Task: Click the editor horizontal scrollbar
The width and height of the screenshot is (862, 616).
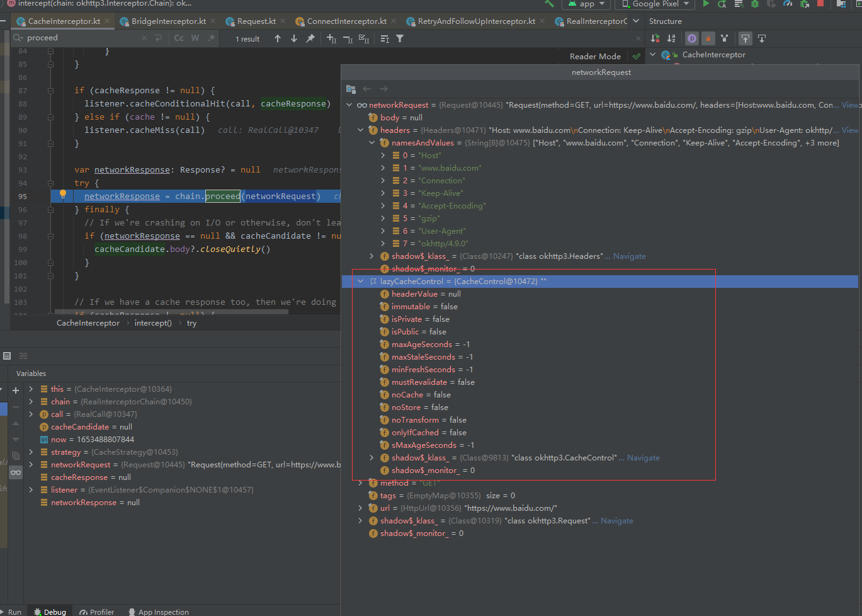Action: pyautogui.click(x=171, y=311)
